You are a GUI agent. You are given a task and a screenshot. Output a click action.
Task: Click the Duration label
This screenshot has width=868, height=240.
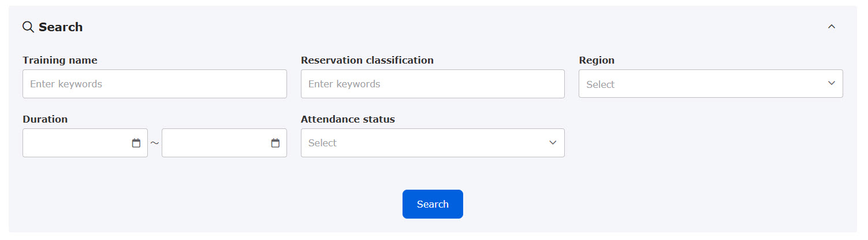[45, 119]
